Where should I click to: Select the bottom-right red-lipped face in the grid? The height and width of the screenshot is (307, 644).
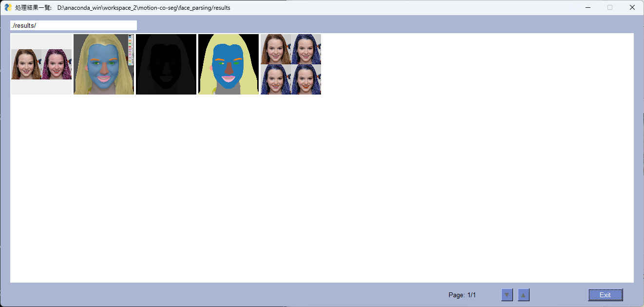306,79
